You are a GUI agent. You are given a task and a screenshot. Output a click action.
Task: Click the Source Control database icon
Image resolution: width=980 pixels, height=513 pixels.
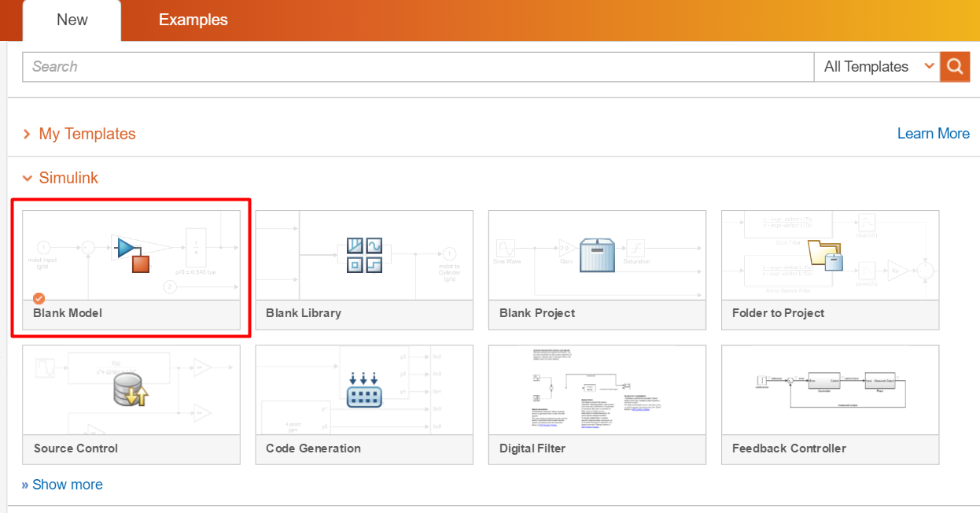[x=130, y=389]
